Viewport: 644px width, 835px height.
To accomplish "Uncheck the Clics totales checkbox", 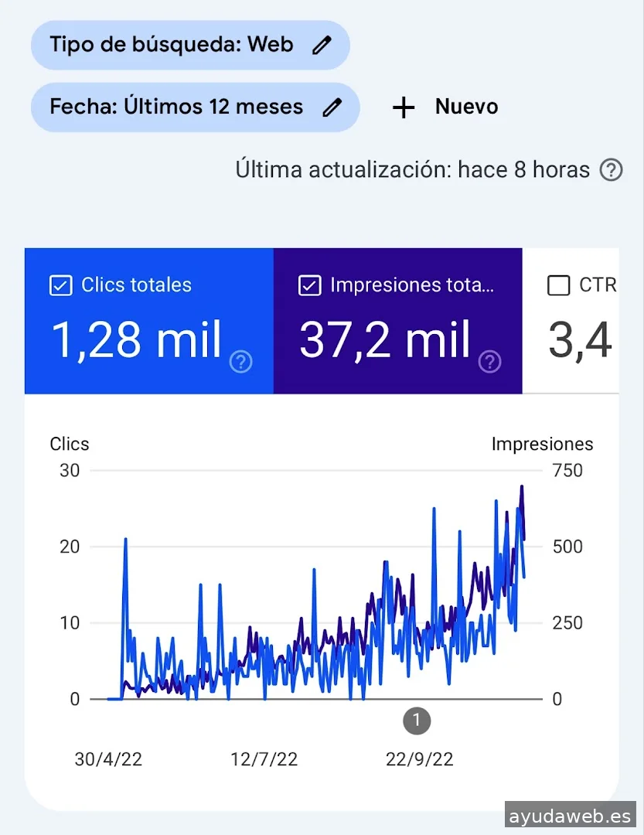I will (60, 285).
